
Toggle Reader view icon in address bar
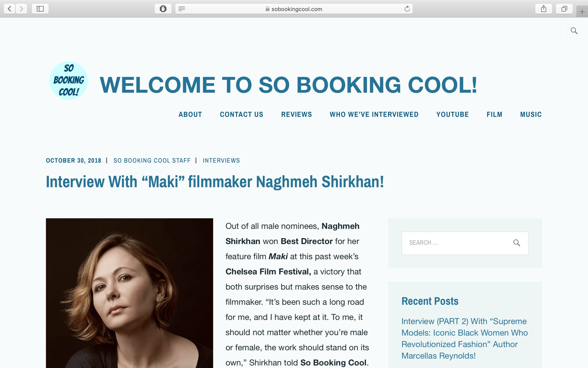182,9
